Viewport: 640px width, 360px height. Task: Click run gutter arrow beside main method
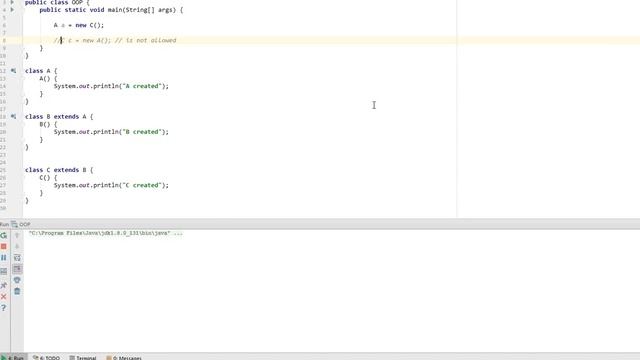coord(12,9)
